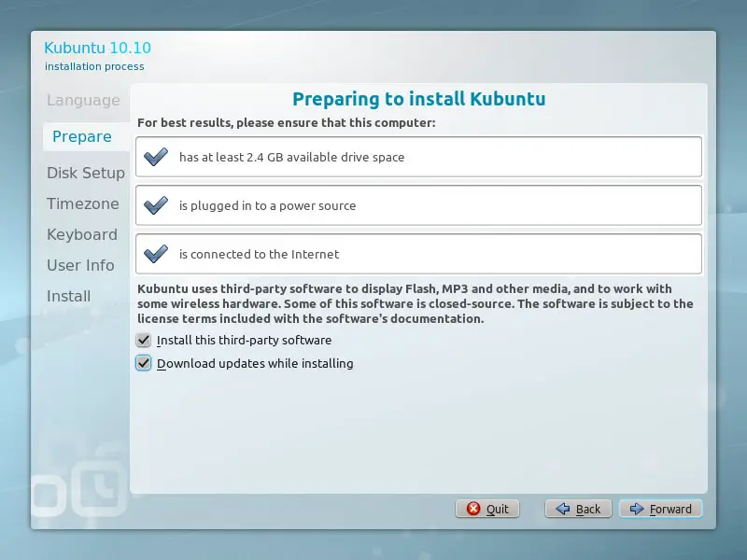Click the red X icon on Quit

click(x=473, y=509)
